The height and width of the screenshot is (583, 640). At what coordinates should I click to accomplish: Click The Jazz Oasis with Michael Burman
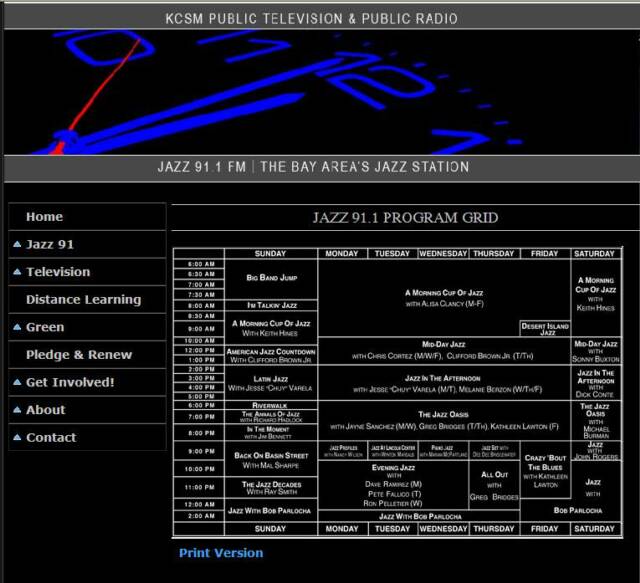pyautogui.click(x=596, y=420)
